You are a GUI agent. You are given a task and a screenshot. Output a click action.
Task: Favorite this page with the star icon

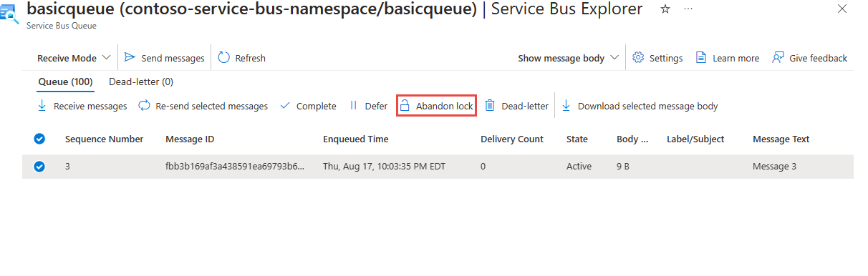tap(665, 9)
